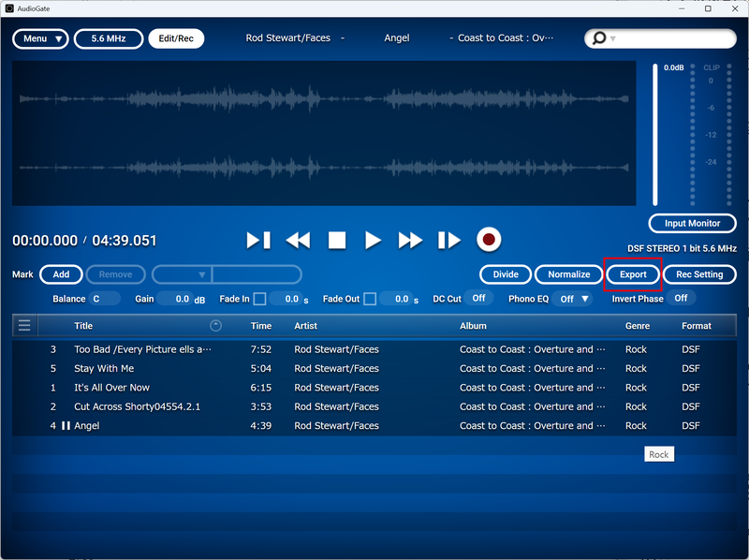Open the playlist hamburger menu icon
This screenshot has width=749, height=560.
click(x=22, y=326)
